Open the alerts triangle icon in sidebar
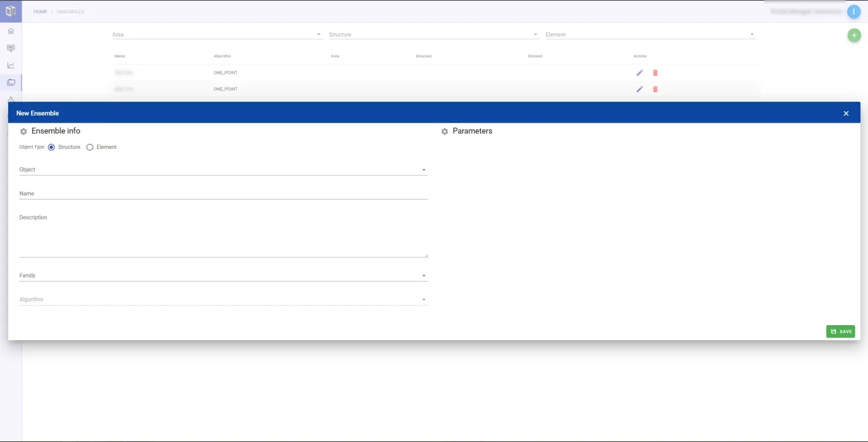Screen dimensions: 868x442 pyautogui.click(x=10, y=99)
